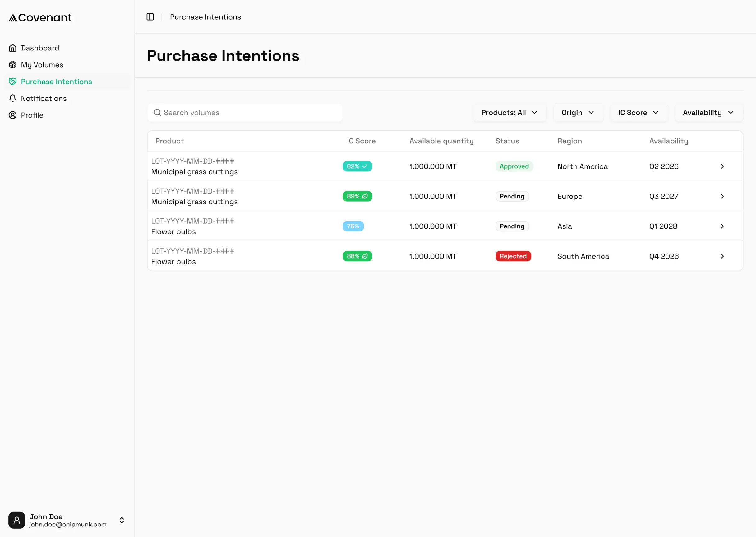Click the Purchase Intentions handshake icon
756x537 pixels.
click(12, 82)
